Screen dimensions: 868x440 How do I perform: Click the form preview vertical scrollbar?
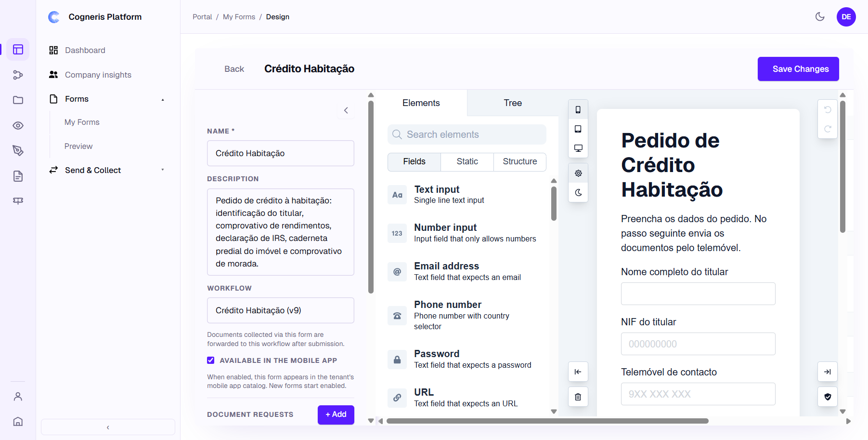click(x=842, y=166)
